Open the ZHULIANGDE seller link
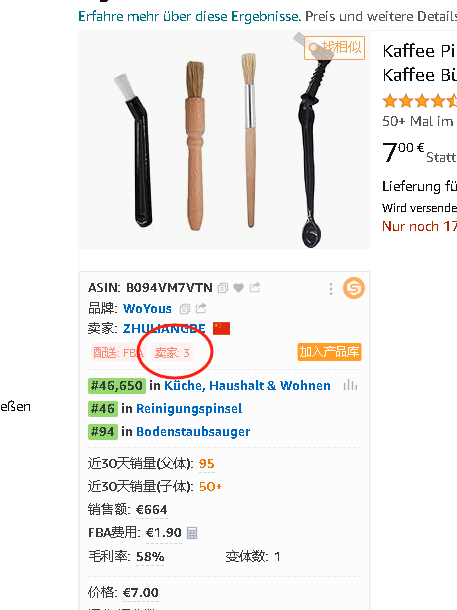This screenshot has width=457, height=610. 164,329
